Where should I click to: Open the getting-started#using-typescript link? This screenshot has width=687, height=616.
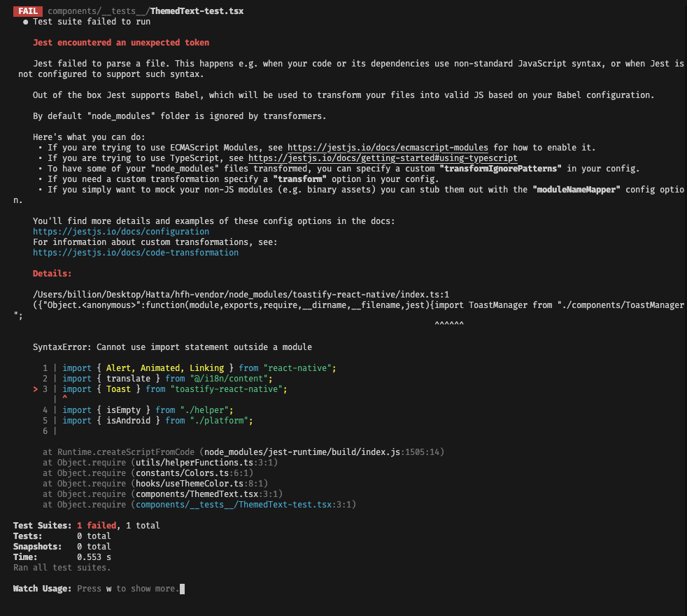(x=383, y=157)
